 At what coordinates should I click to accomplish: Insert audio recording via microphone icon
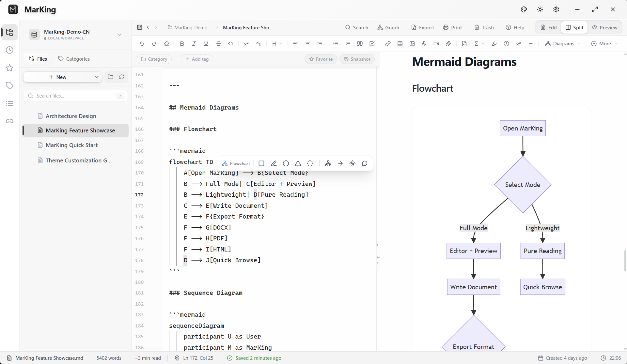[x=424, y=44]
